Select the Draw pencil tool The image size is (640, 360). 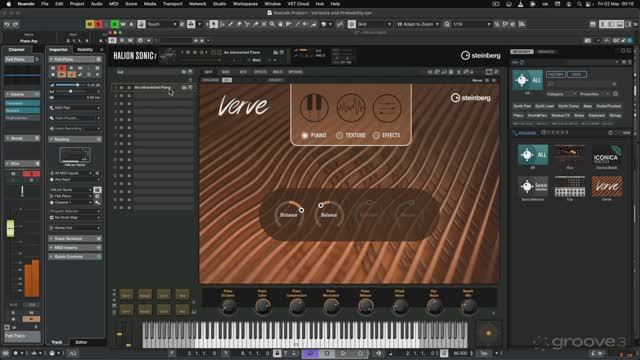(x=231, y=24)
